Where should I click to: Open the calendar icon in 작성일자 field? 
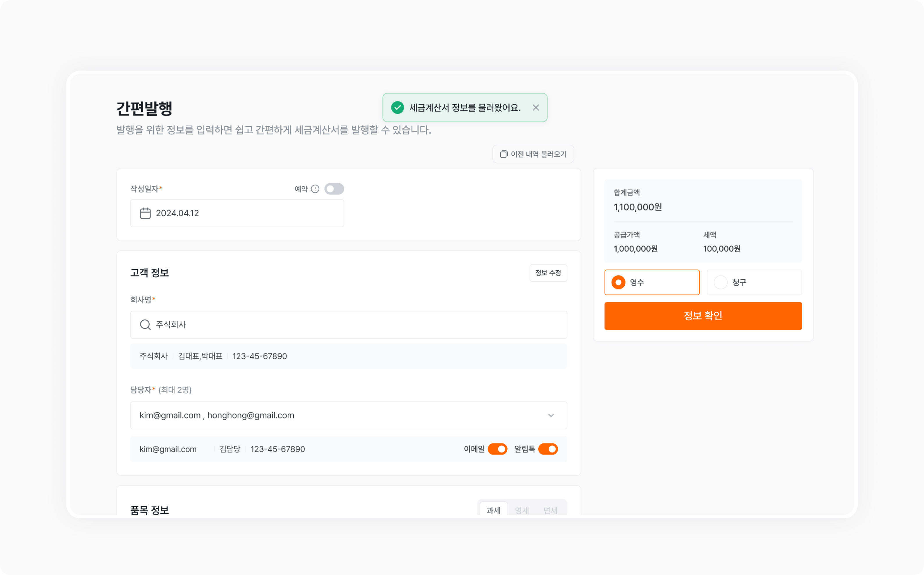145,213
